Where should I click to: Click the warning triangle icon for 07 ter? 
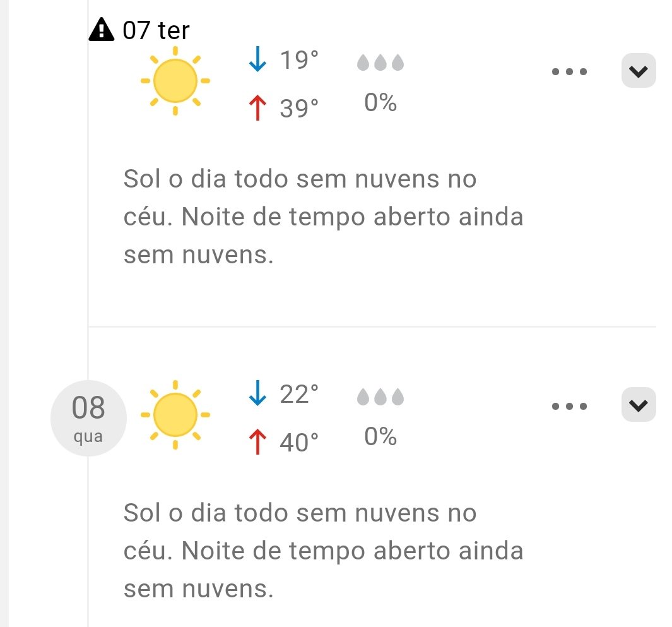click(x=102, y=30)
